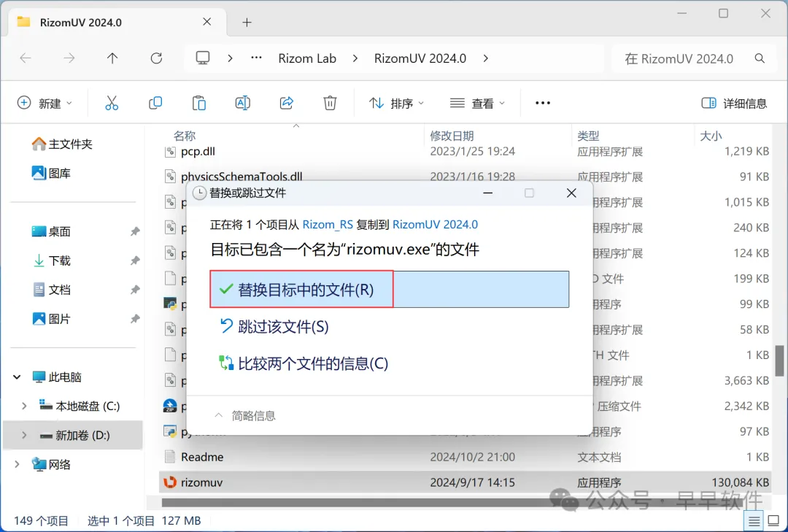Open the RizomUV 2024.0 destination link in dialog
The width and height of the screenshot is (788, 532).
coord(435,224)
